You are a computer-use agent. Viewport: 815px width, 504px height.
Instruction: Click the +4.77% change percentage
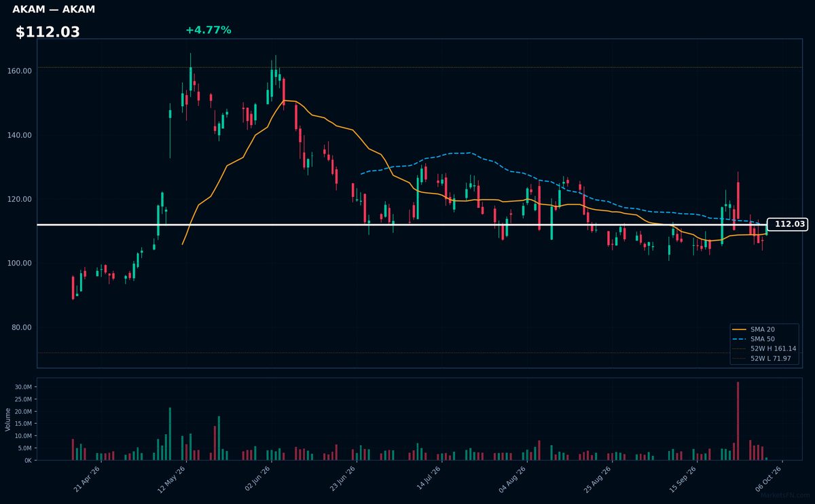(208, 30)
